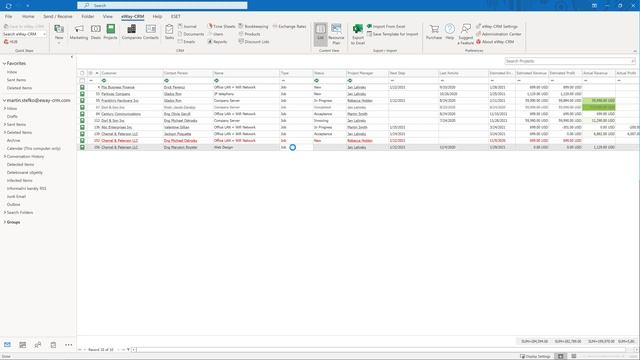Open eWay-CRM Settings
Screen dimensions: 640x360
click(x=497, y=26)
